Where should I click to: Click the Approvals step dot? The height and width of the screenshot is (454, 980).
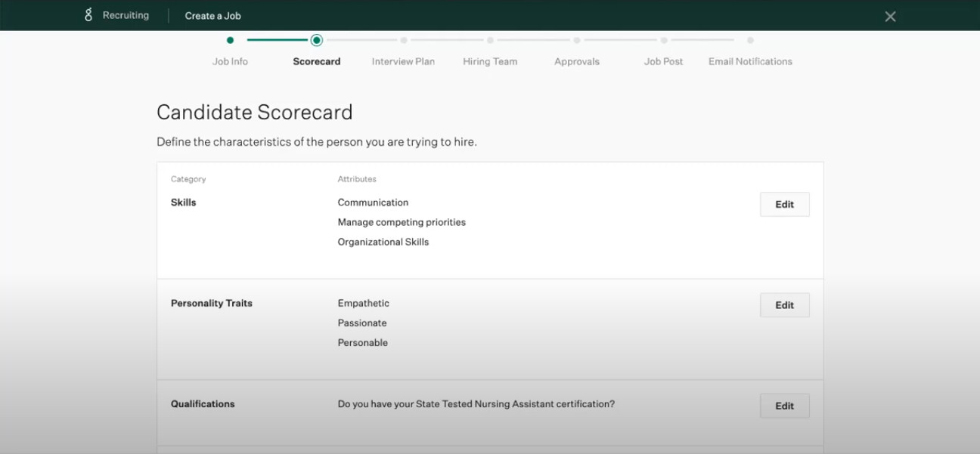(577, 40)
